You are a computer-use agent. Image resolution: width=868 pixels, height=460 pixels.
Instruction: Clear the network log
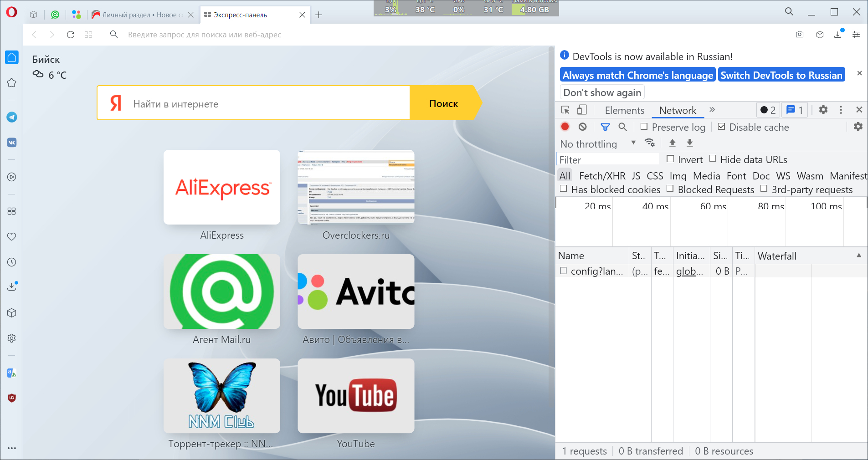[582, 127]
